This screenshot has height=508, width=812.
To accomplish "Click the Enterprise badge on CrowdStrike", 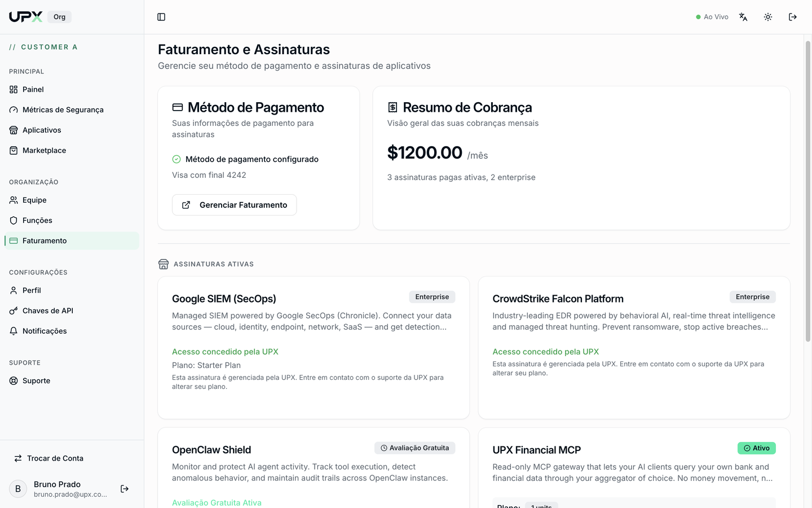I will [753, 297].
